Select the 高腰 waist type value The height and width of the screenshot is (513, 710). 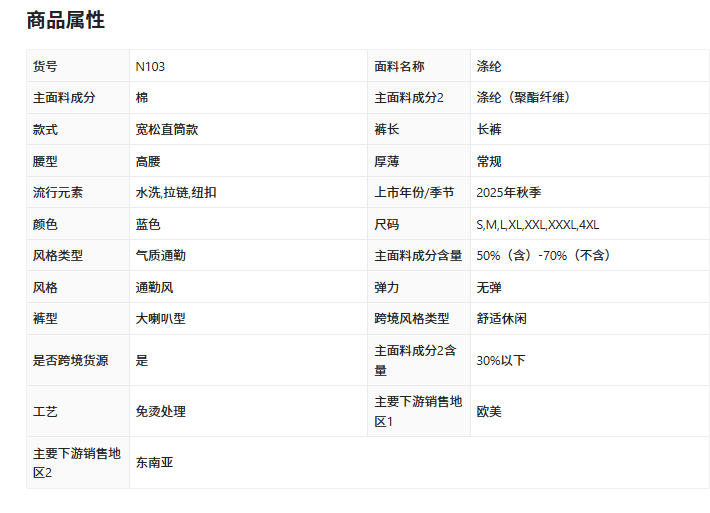pyautogui.click(x=148, y=161)
